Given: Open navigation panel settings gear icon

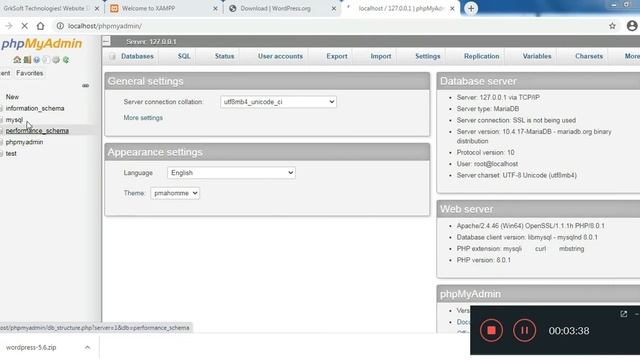Looking at the screenshot, I should 56,60.
